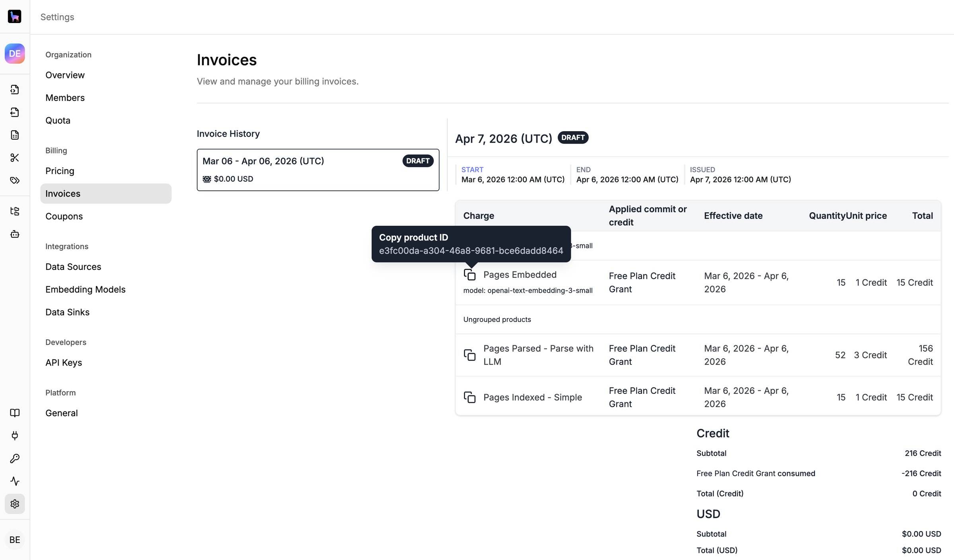Click the spreadsheet document sidebar icon
The image size is (954, 560).
[15, 135]
